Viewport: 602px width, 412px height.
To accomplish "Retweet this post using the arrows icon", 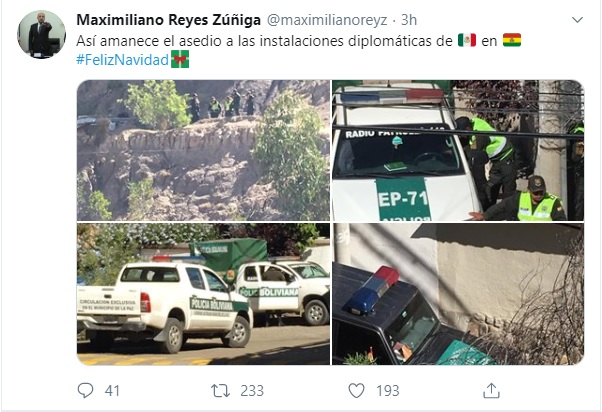I will [220, 391].
